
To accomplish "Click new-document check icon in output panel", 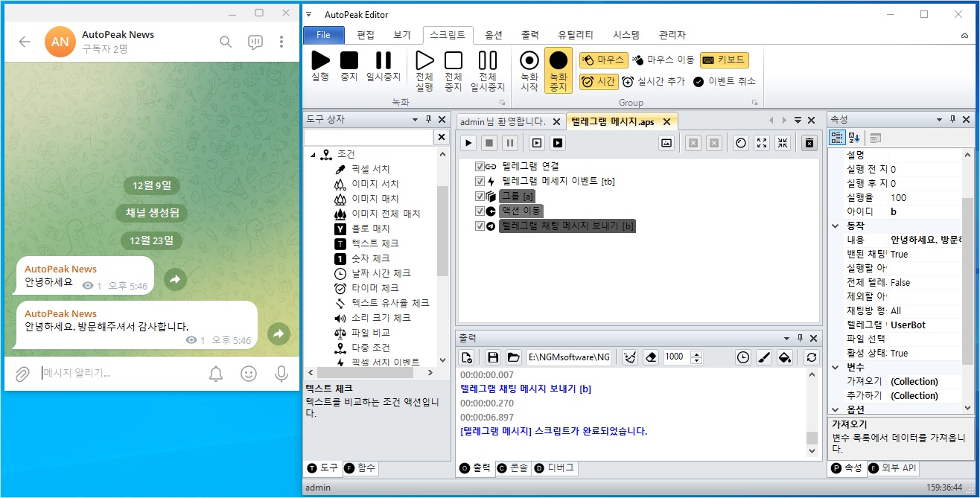I will 467,357.
